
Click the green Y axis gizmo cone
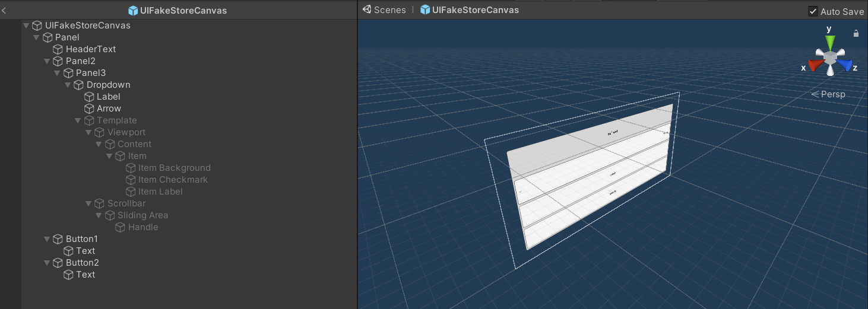point(830,43)
